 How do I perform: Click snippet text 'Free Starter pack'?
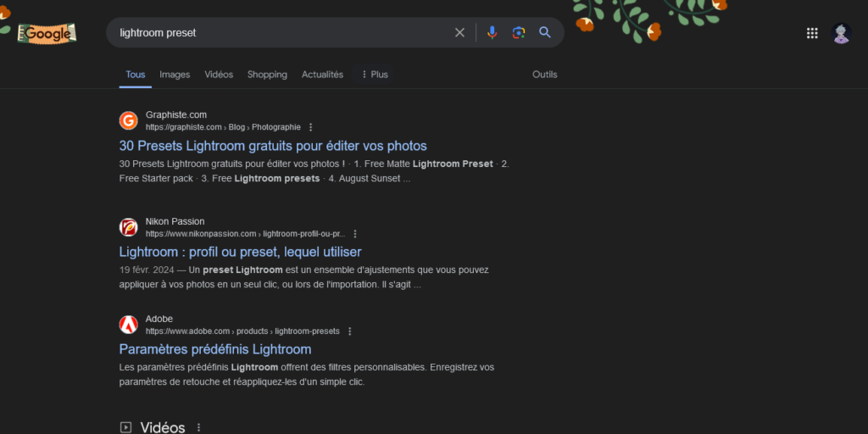(x=156, y=179)
